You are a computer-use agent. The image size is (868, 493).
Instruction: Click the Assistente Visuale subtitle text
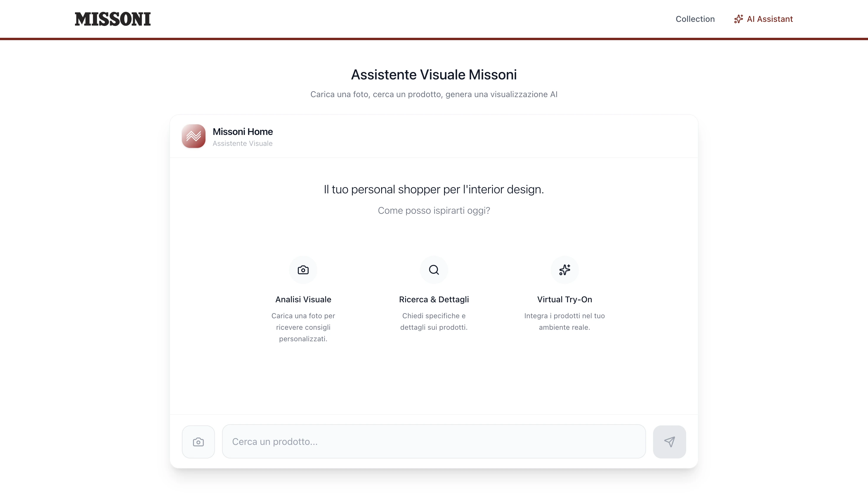(x=242, y=143)
